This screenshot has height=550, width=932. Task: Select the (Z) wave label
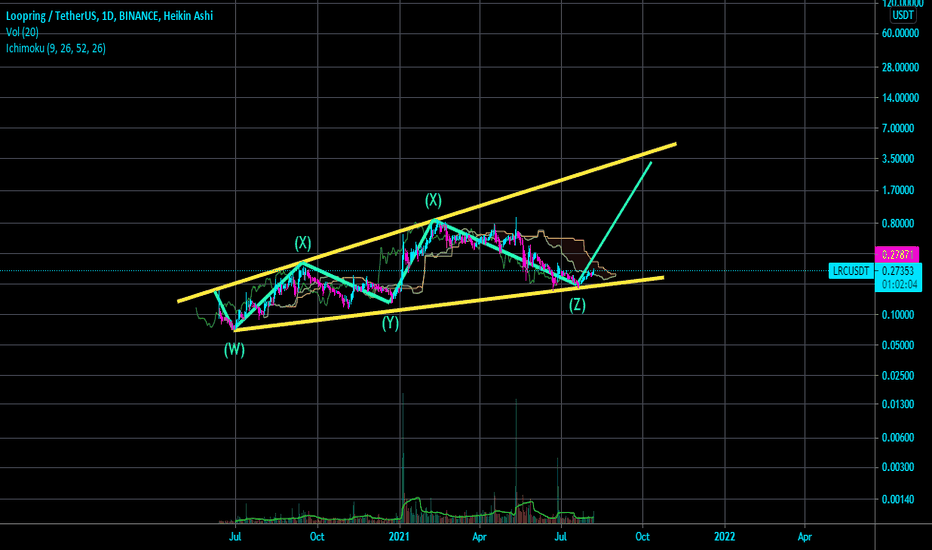(x=577, y=305)
